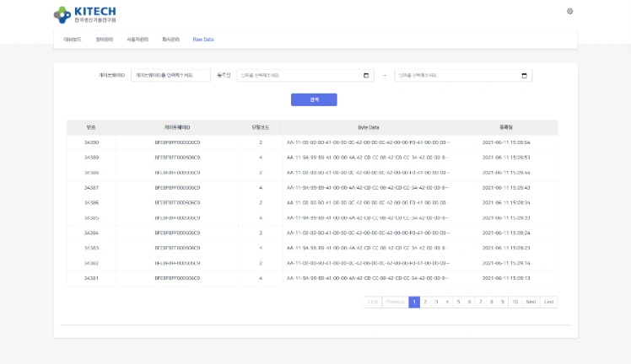Select page 5 in pagination
The height and width of the screenshot is (364, 631).
tap(458, 302)
